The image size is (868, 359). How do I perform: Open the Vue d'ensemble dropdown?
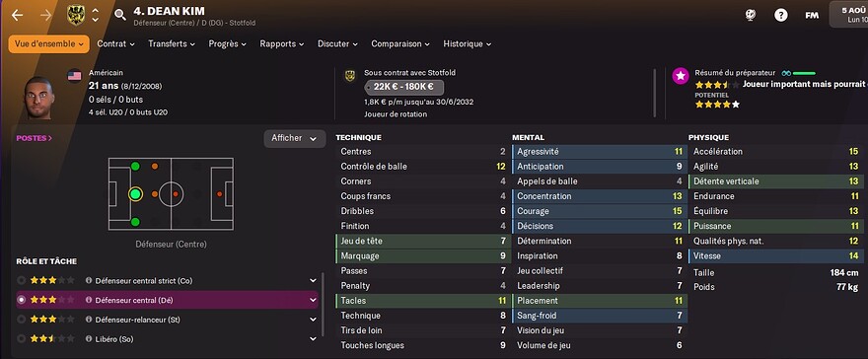[48, 43]
